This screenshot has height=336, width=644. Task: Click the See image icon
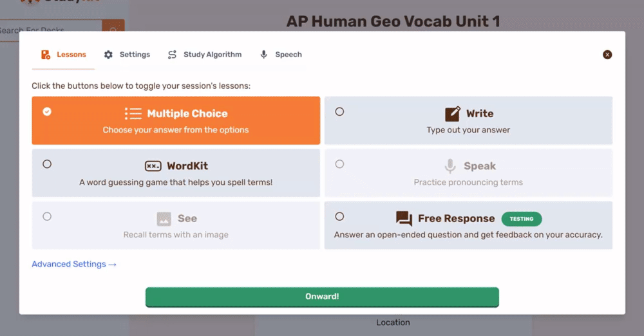(164, 219)
